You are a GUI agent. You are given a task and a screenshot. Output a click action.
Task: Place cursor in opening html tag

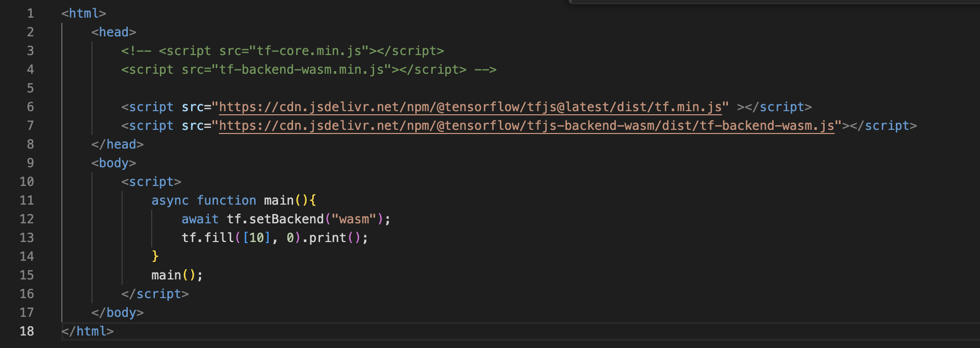coord(84,14)
